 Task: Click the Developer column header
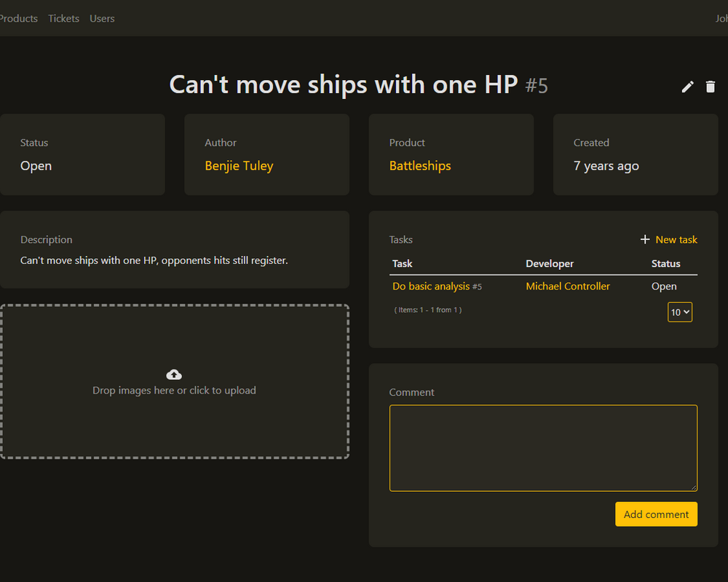(x=550, y=263)
